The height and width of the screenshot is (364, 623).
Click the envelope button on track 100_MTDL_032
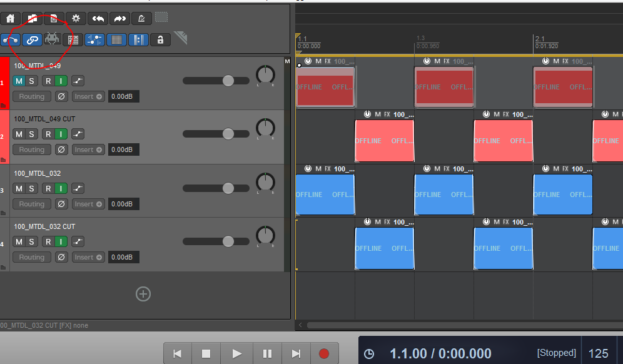78,189
